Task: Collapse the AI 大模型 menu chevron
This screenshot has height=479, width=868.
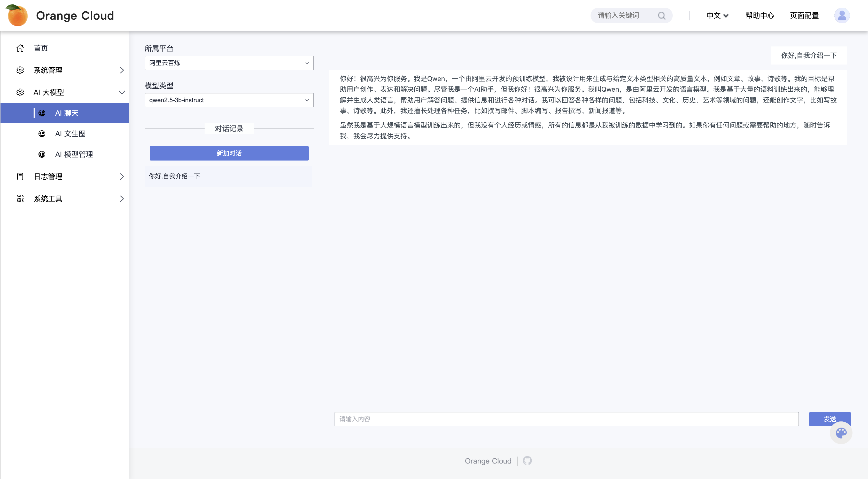Action: 122,93
